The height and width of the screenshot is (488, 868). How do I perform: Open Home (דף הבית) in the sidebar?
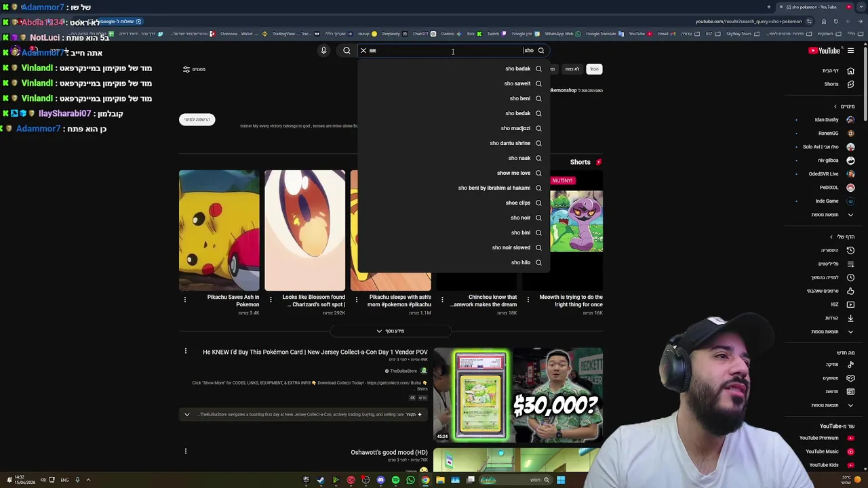[x=840, y=70]
